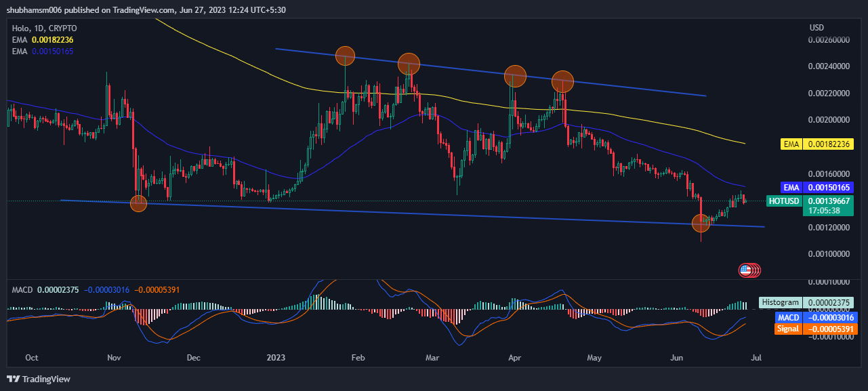Click the Jul label on time axis
The height and width of the screenshot is (391, 868).
pos(757,357)
